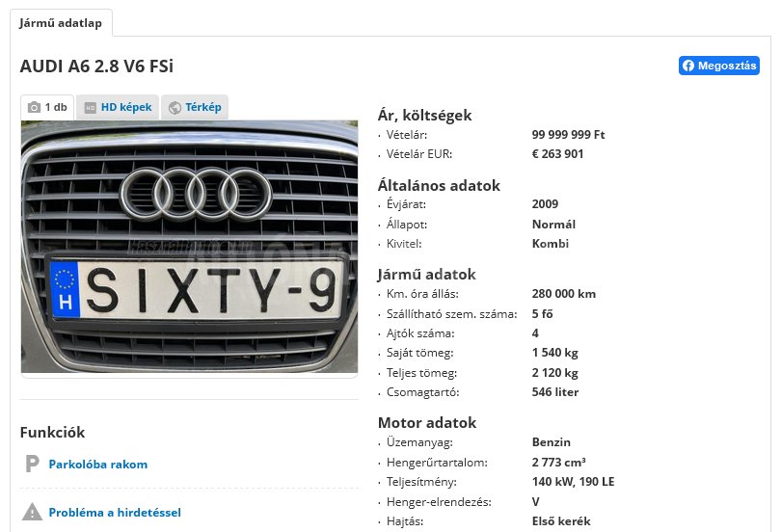The height and width of the screenshot is (532, 781).
Task: Click the Funkciók section heading
Action: (52, 432)
